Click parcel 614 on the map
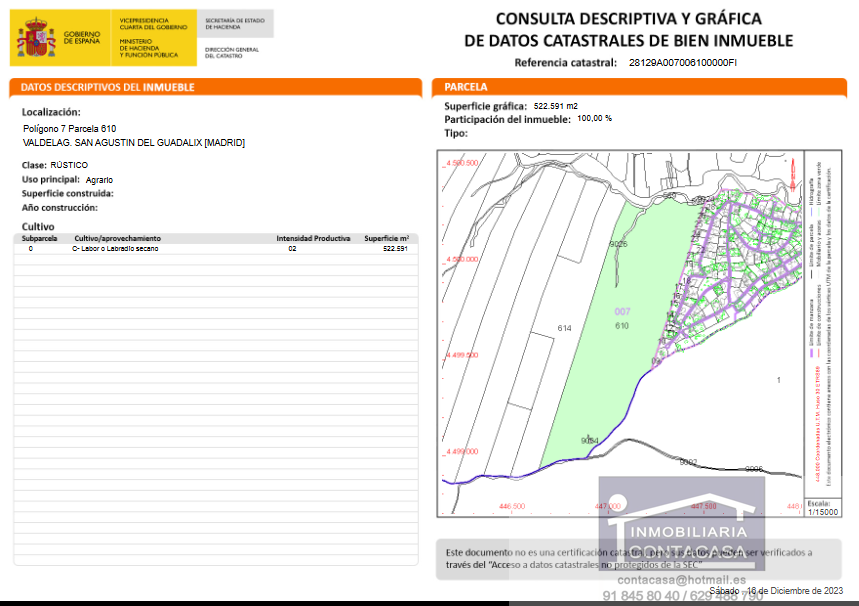The width and height of the screenshot is (859, 606). coord(563,328)
